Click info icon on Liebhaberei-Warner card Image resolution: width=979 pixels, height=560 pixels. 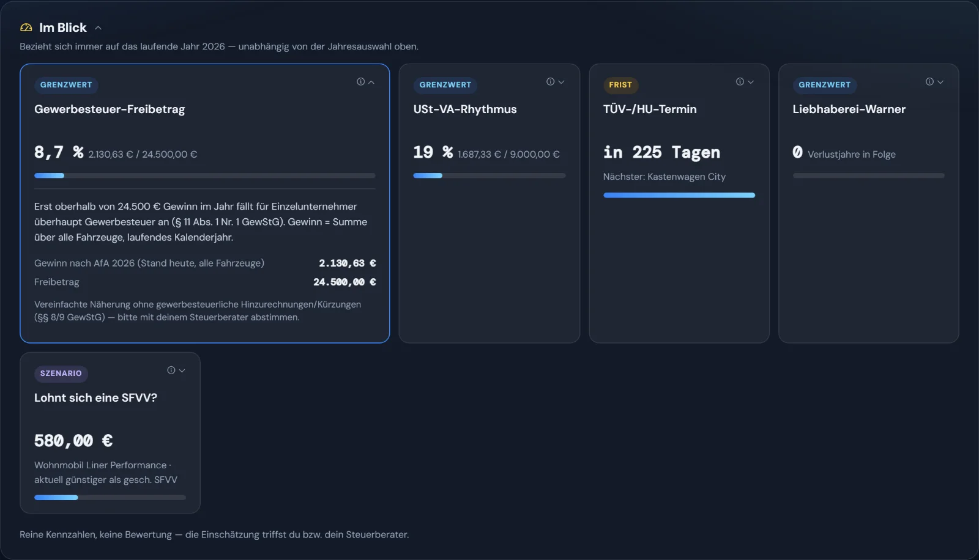(x=929, y=82)
